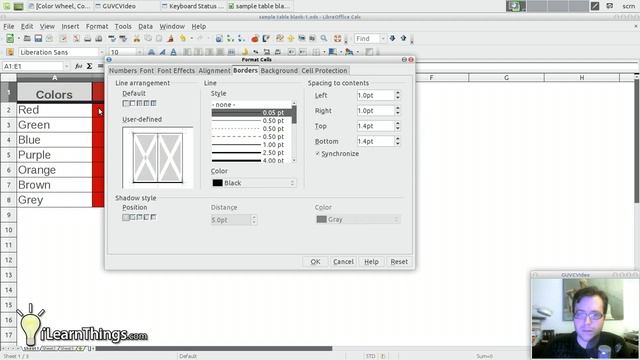This screenshot has height=360, width=640.
Task: Open the Liberation Sans font name dropdown
Action: tap(101, 52)
